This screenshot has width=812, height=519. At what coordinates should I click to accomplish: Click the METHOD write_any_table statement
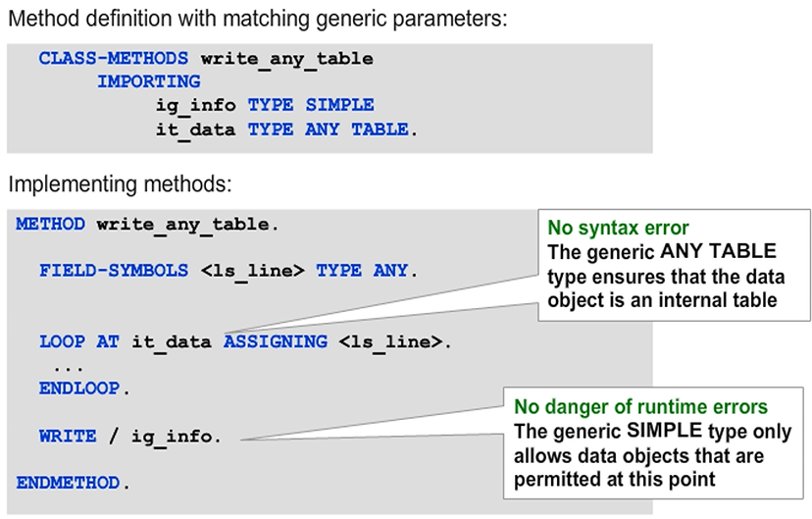point(147,225)
